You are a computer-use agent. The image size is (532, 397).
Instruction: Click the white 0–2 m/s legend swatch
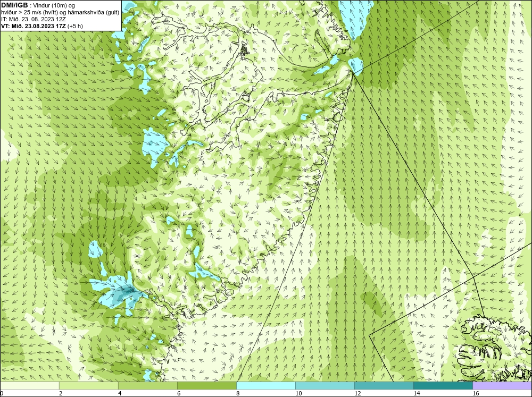click(x=29, y=386)
